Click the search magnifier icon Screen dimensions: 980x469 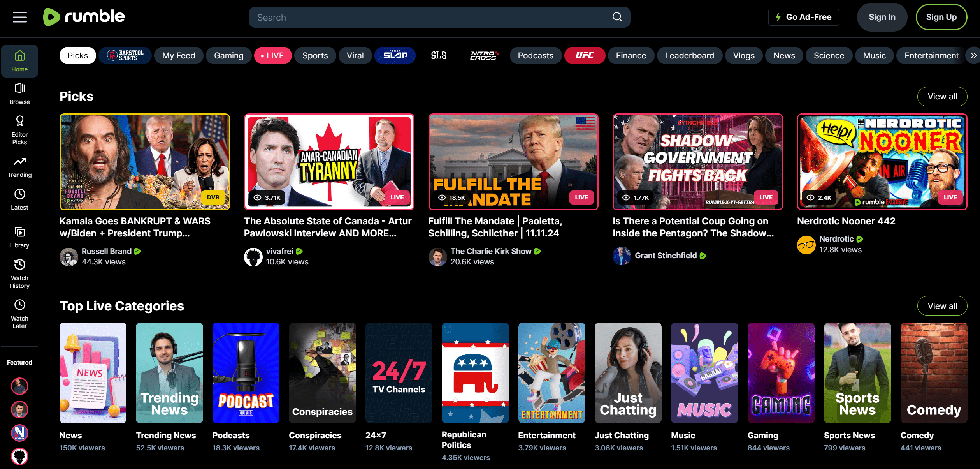[x=617, y=17]
